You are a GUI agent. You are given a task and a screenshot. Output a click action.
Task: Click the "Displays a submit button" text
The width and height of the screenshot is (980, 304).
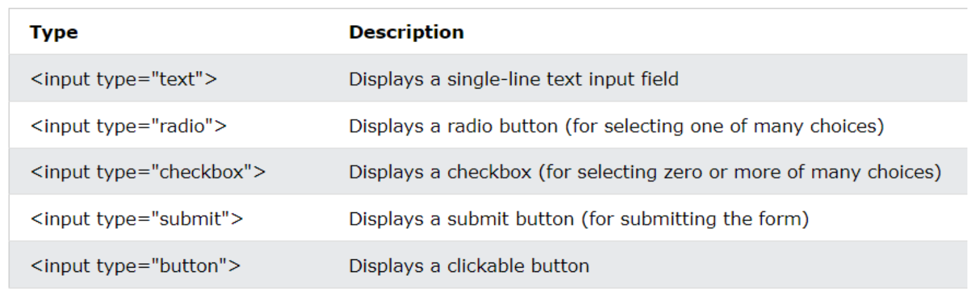pyautogui.click(x=458, y=219)
